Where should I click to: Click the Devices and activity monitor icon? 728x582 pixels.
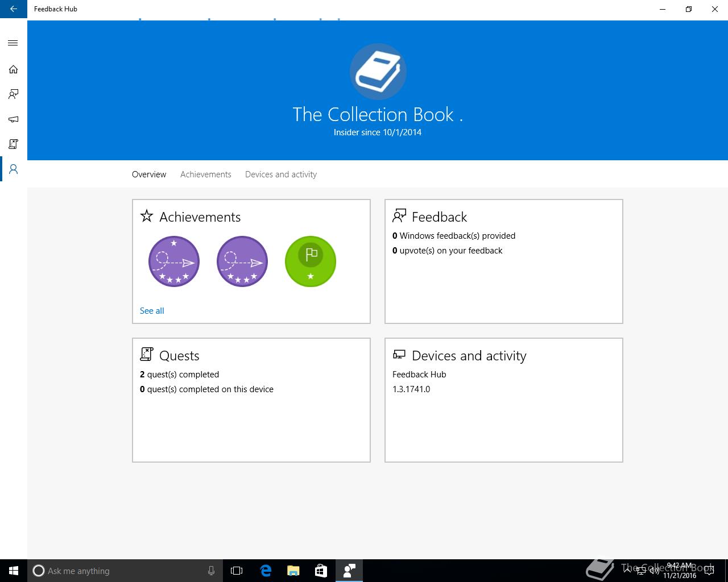(399, 355)
